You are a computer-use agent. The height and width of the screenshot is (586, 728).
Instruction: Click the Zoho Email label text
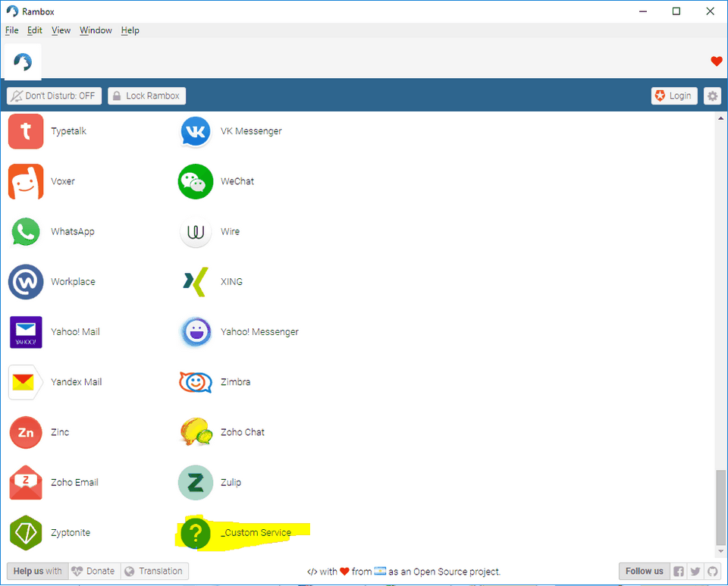coord(74,482)
